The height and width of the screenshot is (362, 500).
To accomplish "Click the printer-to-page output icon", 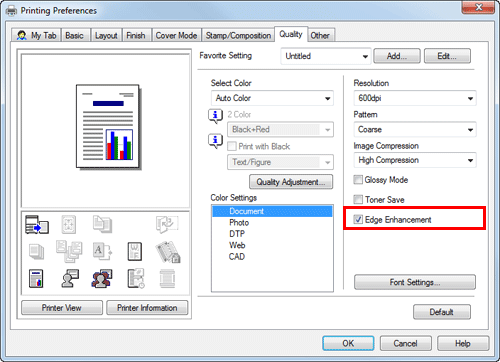I will (37, 224).
